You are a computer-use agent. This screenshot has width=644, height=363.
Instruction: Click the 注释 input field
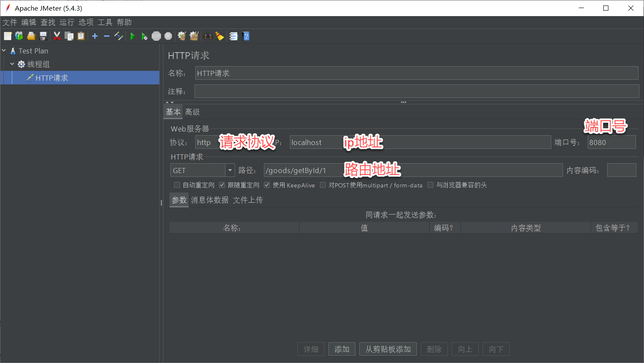coord(417,91)
